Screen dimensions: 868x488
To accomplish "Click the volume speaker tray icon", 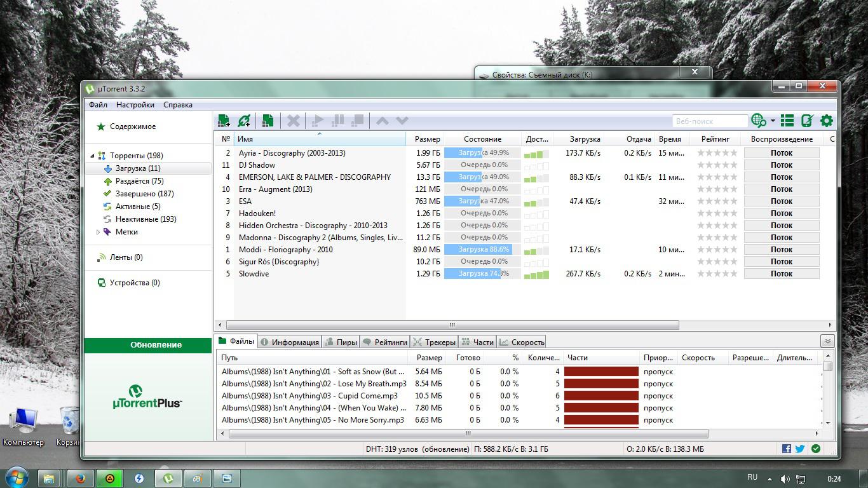I will [785, 478].
